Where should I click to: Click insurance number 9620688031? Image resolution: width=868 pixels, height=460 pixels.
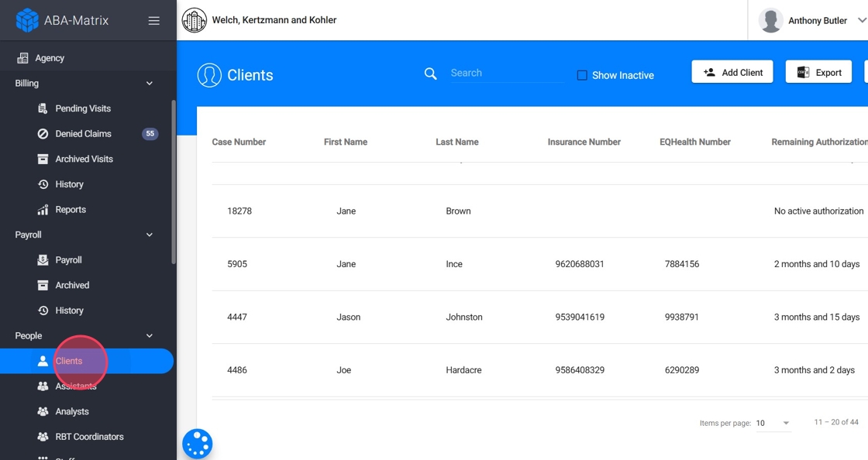580,264
